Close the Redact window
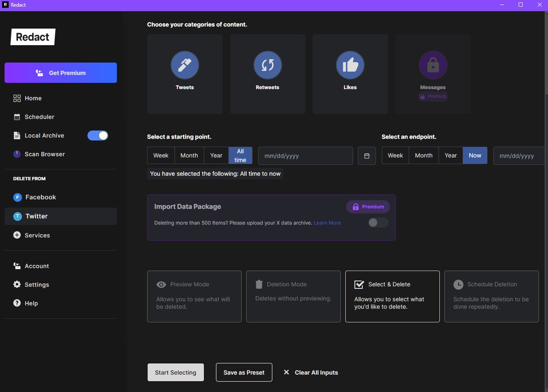Viewport: 548px width, 392px height. (x=539, y=5)
